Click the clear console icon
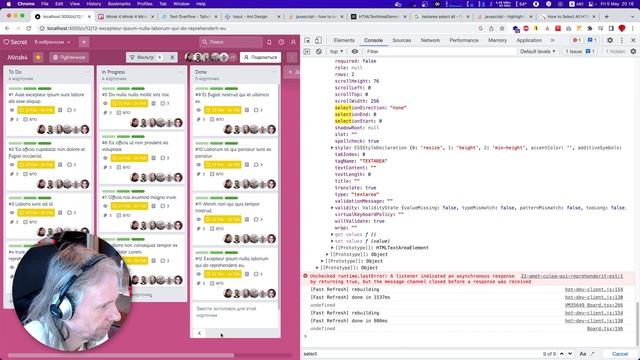The image size is (640, 360). click(x=319, y=51)
